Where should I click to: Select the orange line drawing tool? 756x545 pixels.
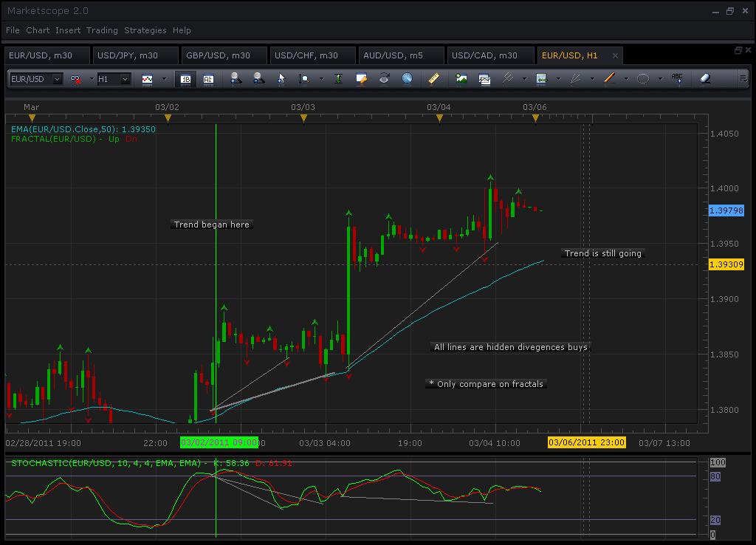click(609, 78)
